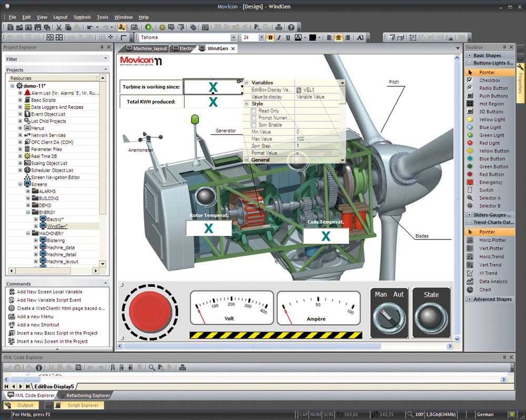Toggle Italic text formatting
526x420 pixels.
coord(279,37)
